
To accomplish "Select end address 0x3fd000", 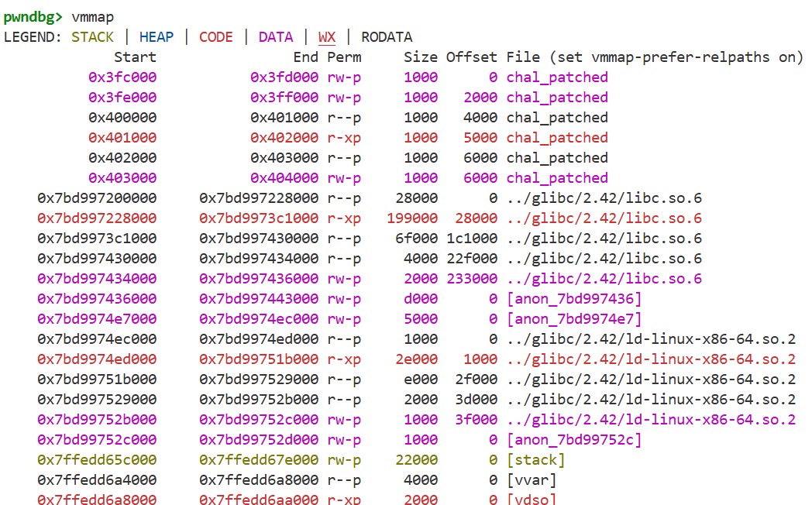I will [284, 77].
